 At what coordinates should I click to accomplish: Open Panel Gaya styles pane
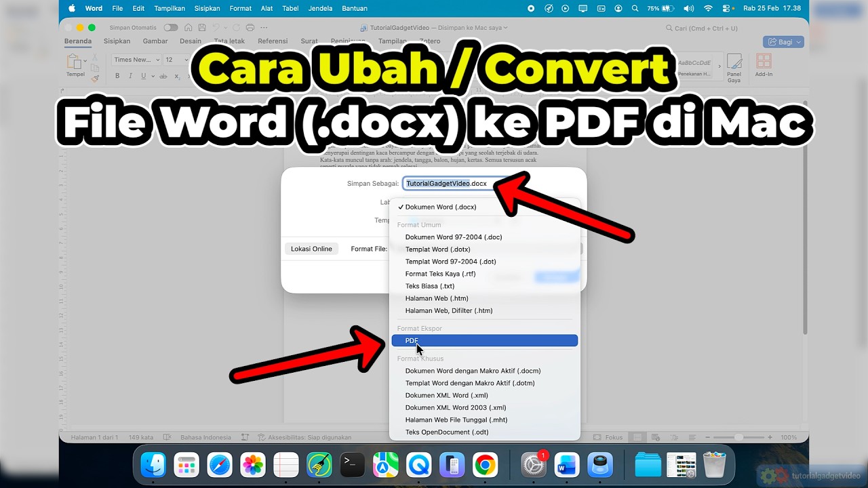pyautogui.click(x=734, y=68)
